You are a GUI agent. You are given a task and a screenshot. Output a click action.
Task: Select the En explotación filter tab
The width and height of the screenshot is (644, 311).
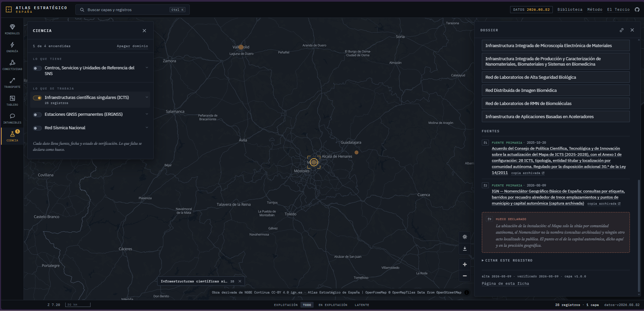point(333,305)
